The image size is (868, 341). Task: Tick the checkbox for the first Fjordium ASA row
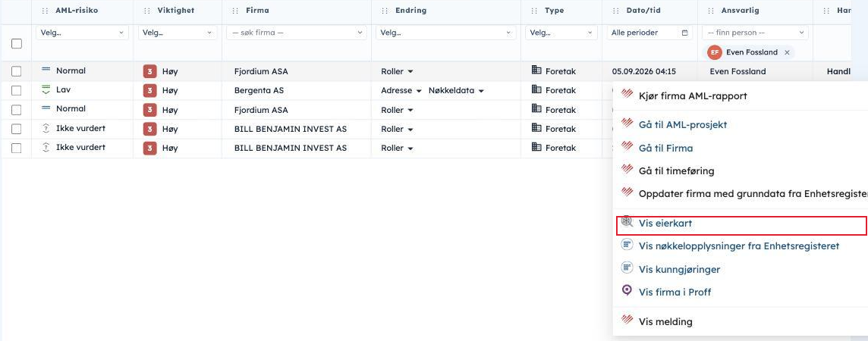tap(17, 71)
